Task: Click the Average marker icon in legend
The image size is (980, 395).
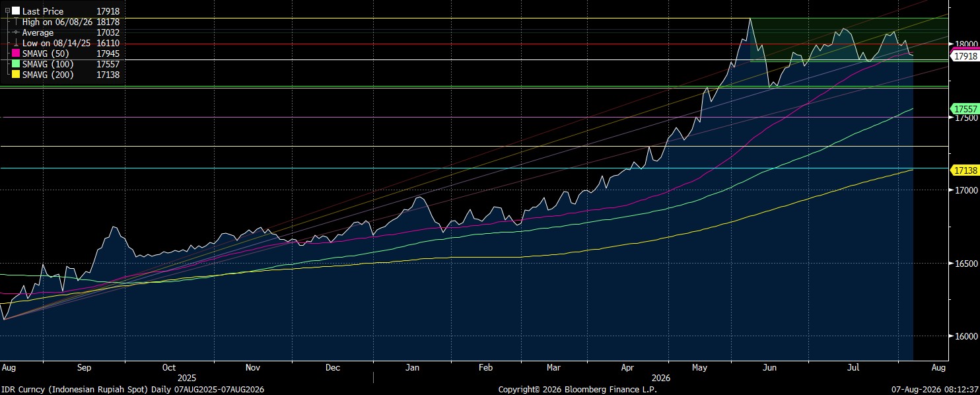Action: [x=16, y=32]
